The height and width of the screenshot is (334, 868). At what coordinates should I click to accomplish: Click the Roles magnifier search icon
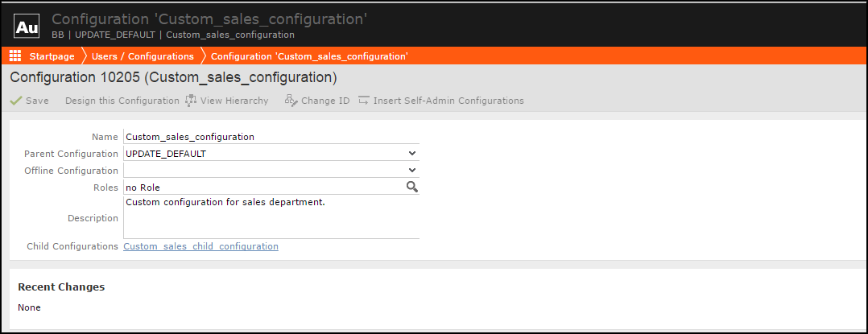pos(411,188)
